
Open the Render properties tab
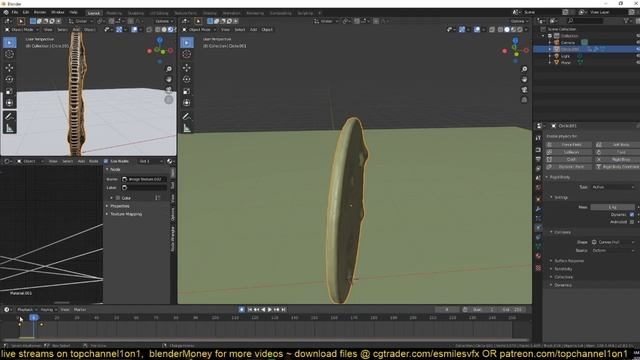(x=538, y=149)
